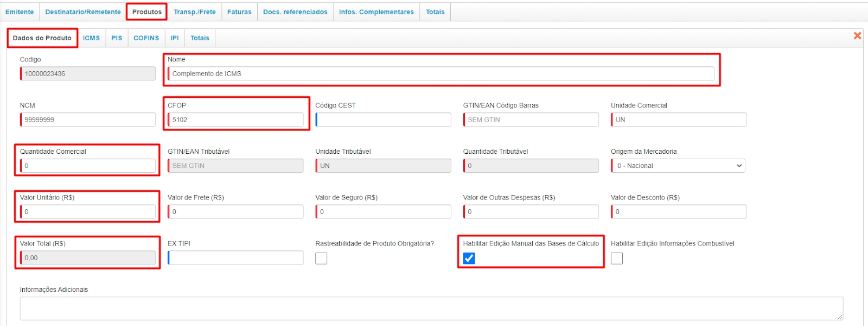The height and width of the screenshot is (326, 868).
Task: Click into the Código CEST field
Action: [x=383, y=120]
